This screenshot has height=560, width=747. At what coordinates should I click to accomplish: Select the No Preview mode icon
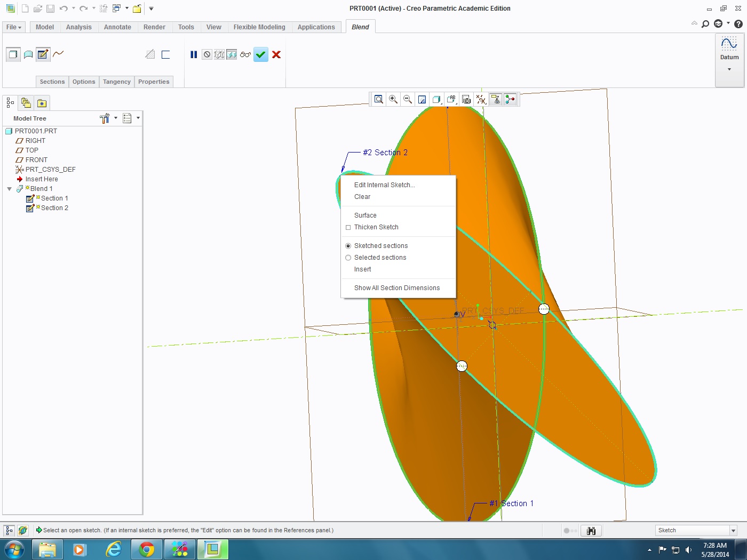click(207, 54)
